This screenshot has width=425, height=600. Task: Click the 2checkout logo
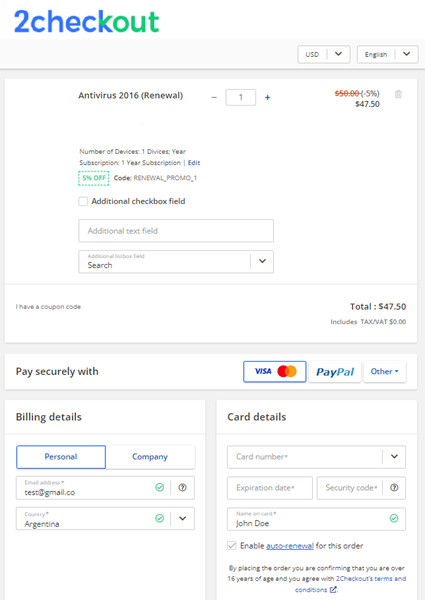pos(86,22)
